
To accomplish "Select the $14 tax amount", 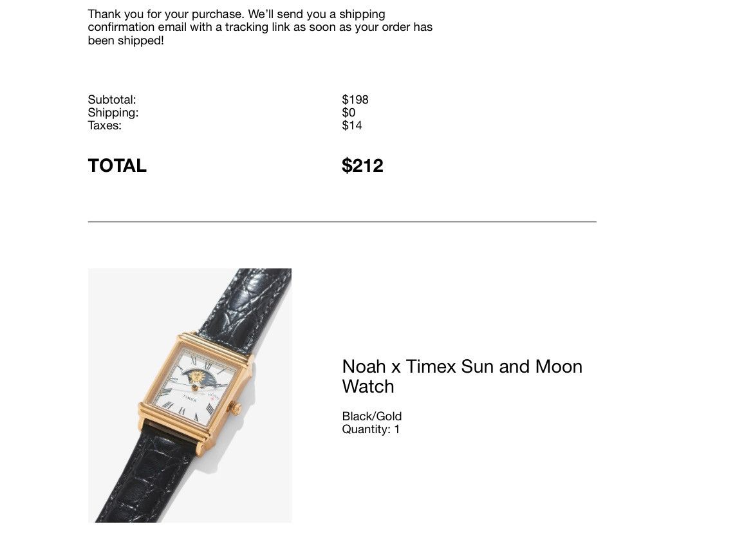I will [x=352, y=126].
